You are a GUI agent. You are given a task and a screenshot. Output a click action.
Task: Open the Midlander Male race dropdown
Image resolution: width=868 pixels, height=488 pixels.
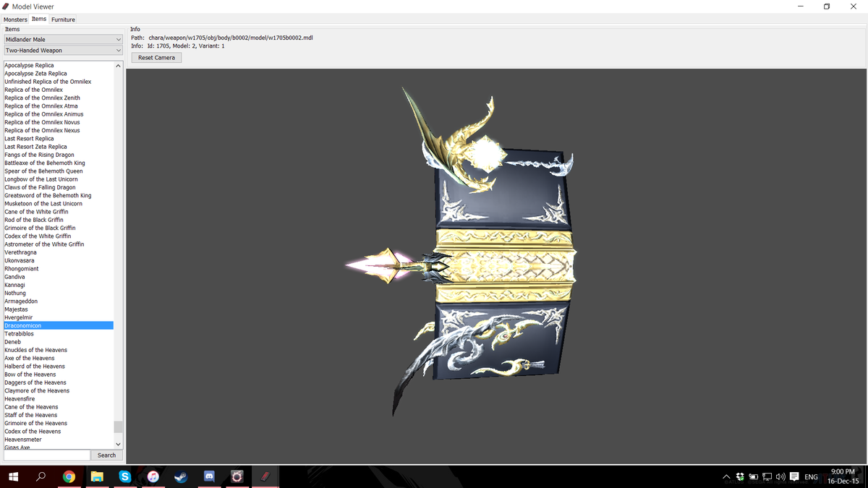click(63, 40)
